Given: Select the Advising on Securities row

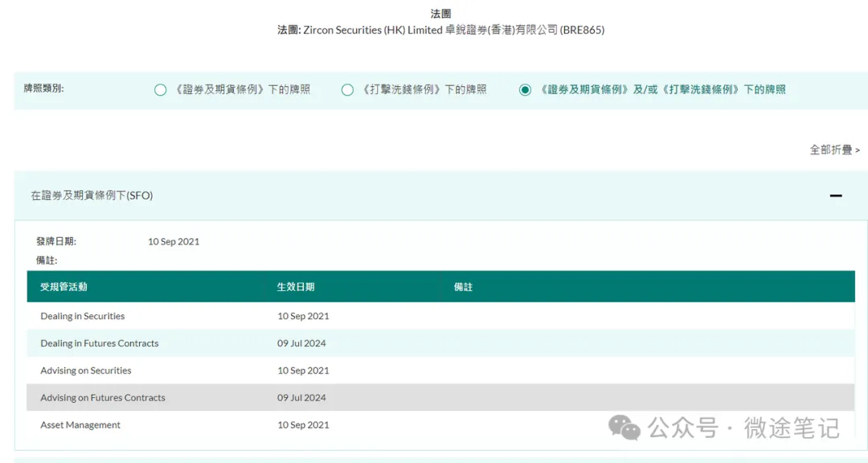Looking at the screenshot, I should [86, 371].
